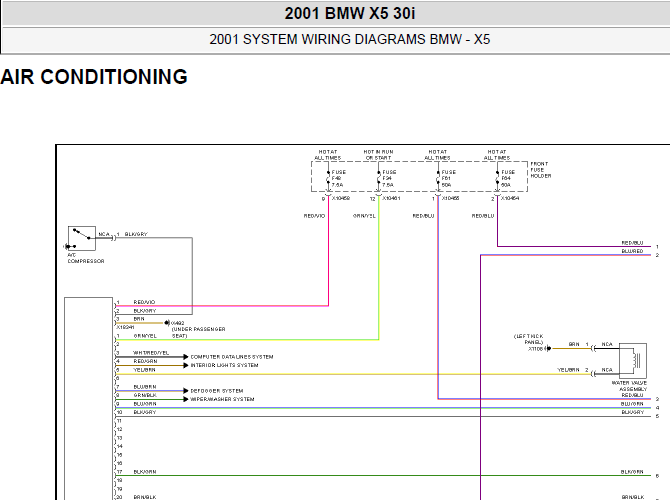Click connector ID beside pin 9 below fuse F48
Image resolution: width=670 pixels, height=500 pixels.
(x=341, y=198)
